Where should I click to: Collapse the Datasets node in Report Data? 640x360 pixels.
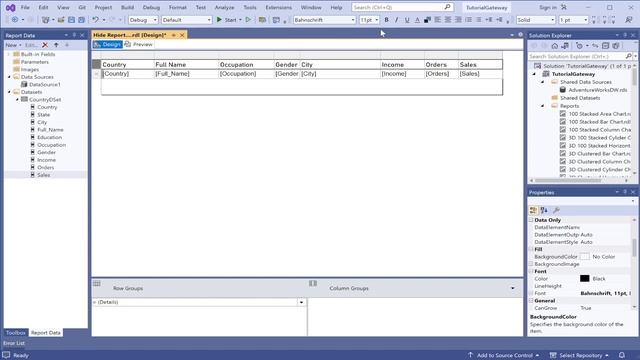[x=9, y=92]
